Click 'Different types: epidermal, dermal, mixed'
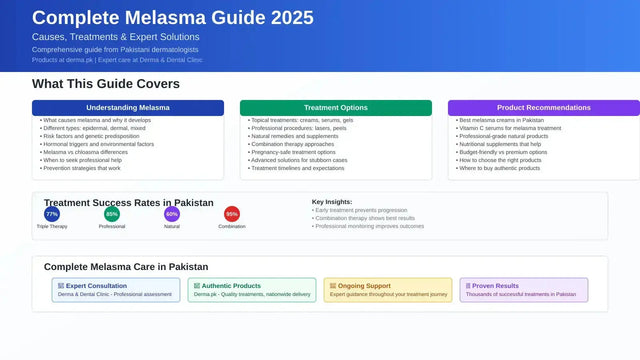 point(94,128)
